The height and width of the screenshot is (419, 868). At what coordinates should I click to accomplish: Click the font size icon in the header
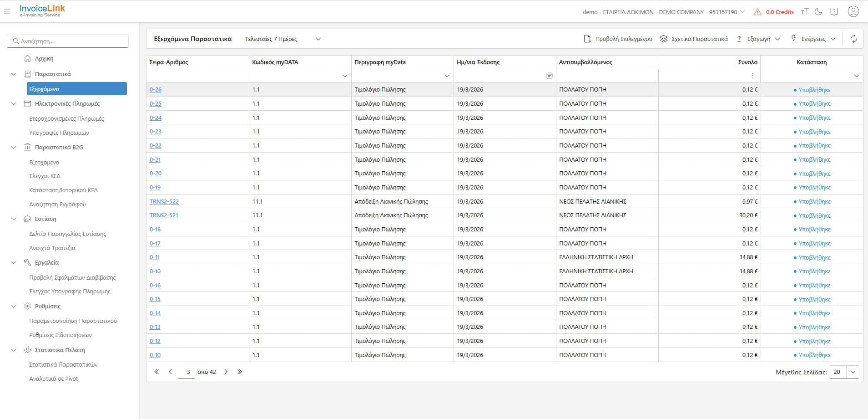(x=805, y=12)
